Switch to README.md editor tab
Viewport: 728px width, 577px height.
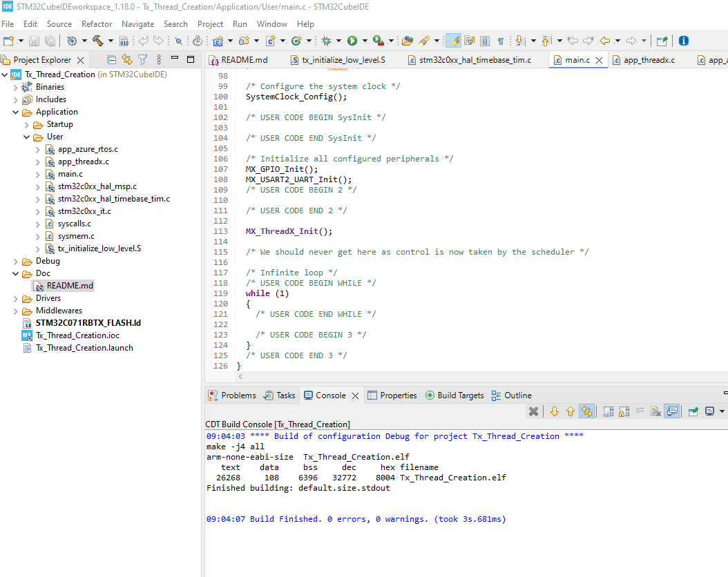pyautogui.click(x=238, y=60)
